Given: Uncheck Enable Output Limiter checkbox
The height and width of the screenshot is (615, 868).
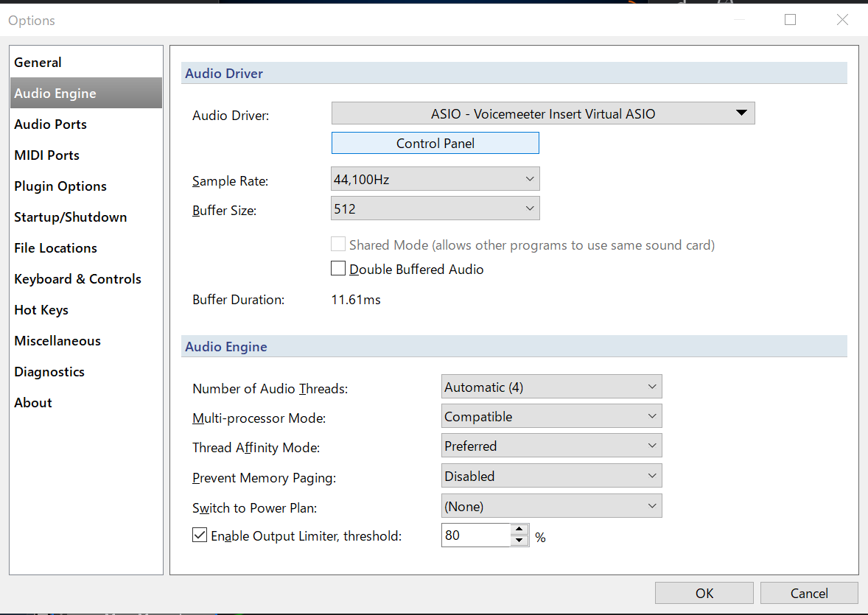Looking at the screenshot, I should click(x=200, y=535).
